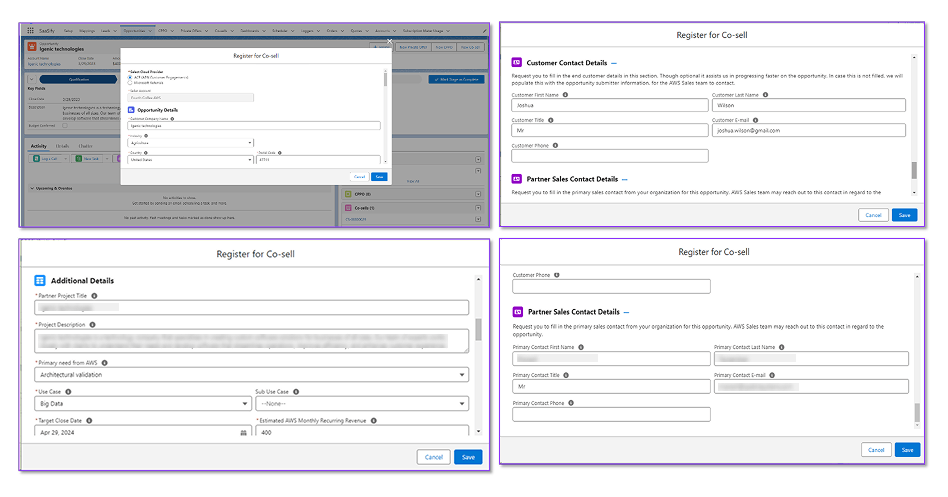Image resolution: width=948 pixels, height=497 pixels.
Task: Click the Project Description text area
Action: pos(252,341)
